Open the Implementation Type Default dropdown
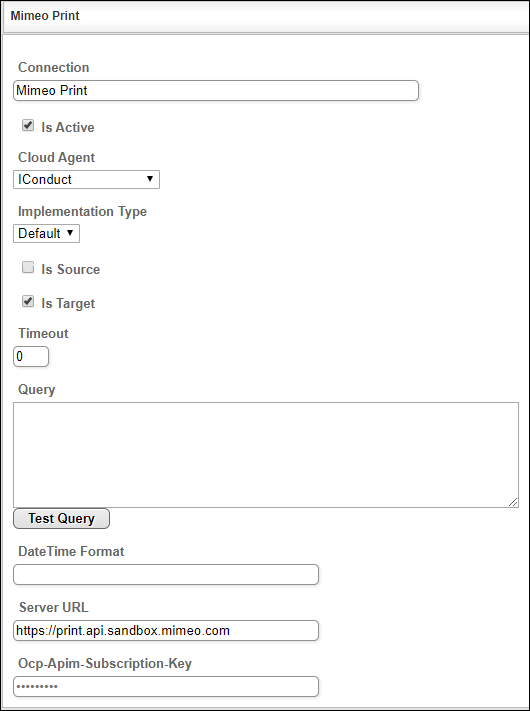This screenshot has height=711, width=530. coord(46,234)
